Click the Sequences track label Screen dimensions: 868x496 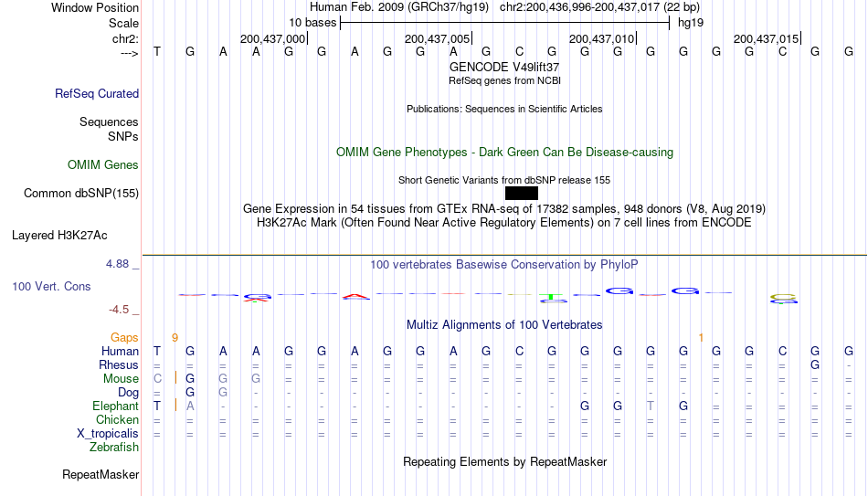109,121
